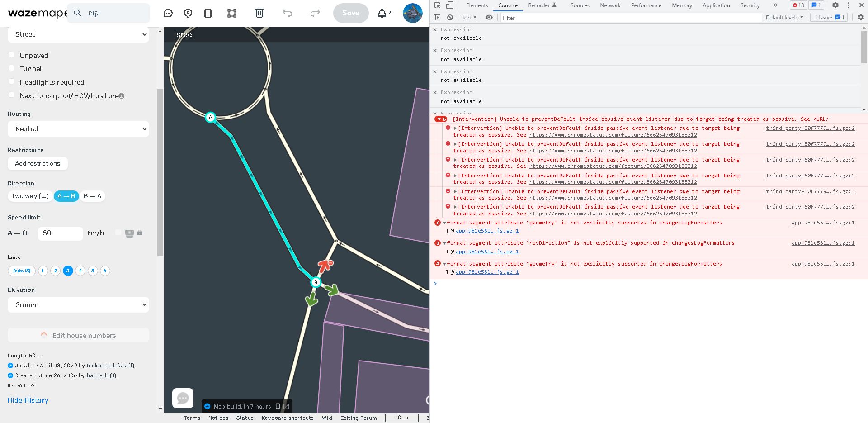
Task: Click the trash delete icon in toolbar
Action: pyautogui.click(x=259, y=13)
